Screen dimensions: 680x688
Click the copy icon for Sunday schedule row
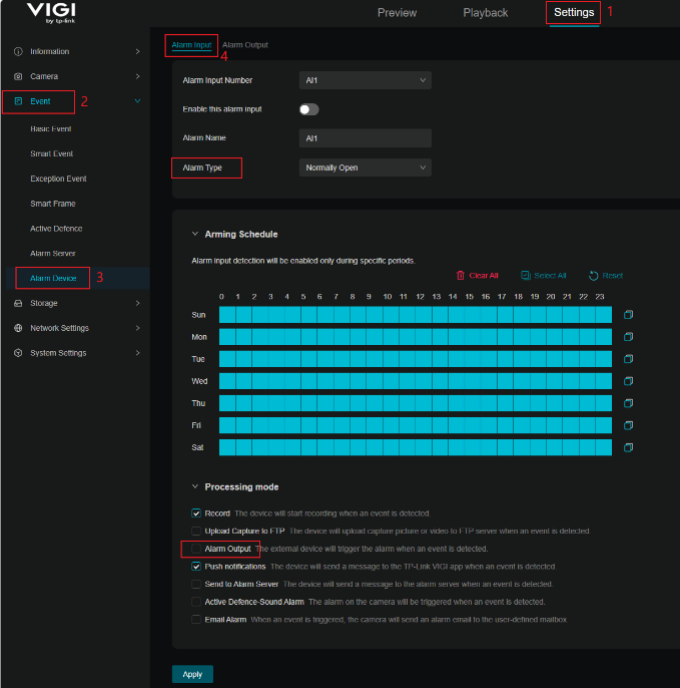[628, 315]
